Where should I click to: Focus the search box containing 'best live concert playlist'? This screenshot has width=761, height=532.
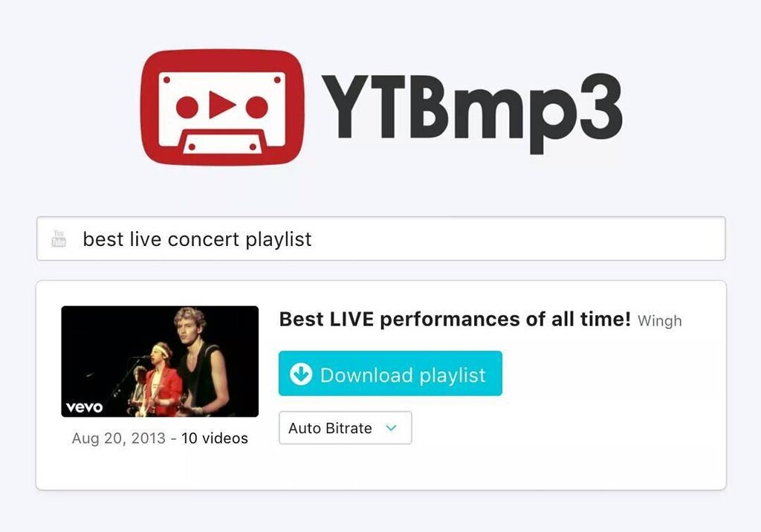381,239
